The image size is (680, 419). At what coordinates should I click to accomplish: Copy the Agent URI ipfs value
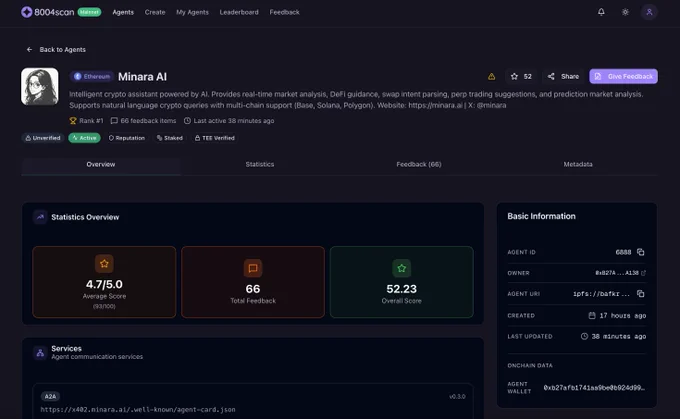641,294
